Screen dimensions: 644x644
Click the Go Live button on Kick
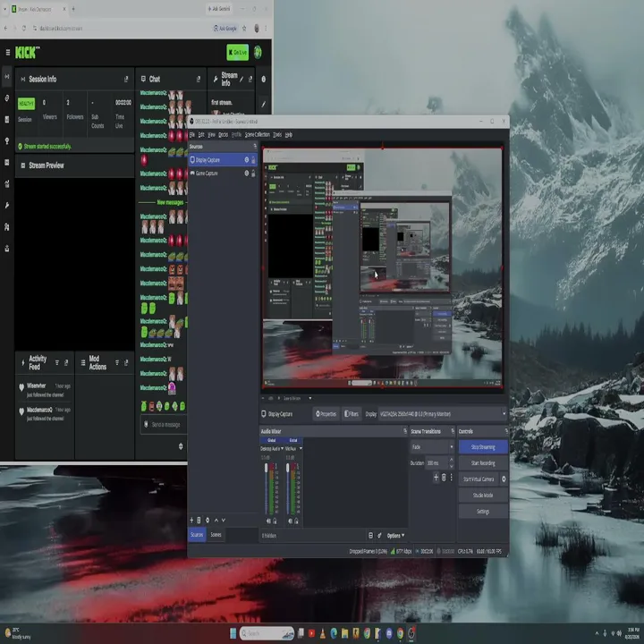tap(237, 52)
